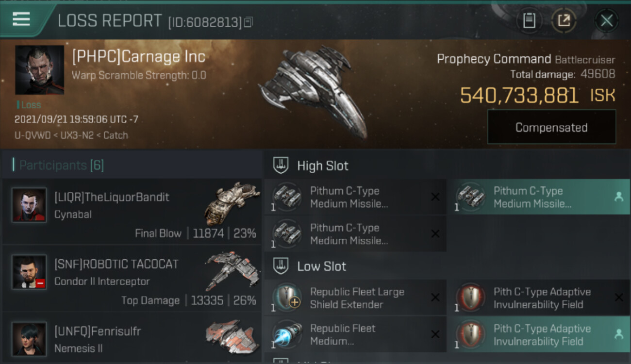Click the U-QVWD system location link
The width and height of the screenshot is (631, 364).
(33, 135)
